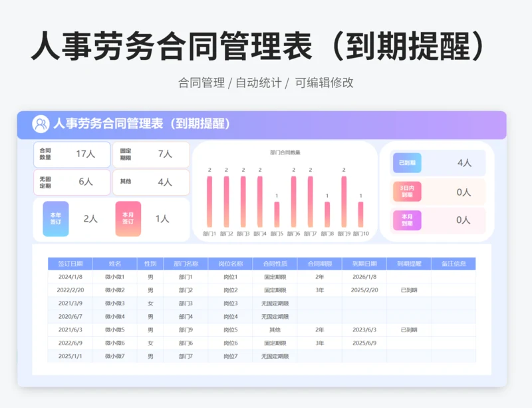
Task: Click the people icon in the header bar
Action: coord(41,124)
